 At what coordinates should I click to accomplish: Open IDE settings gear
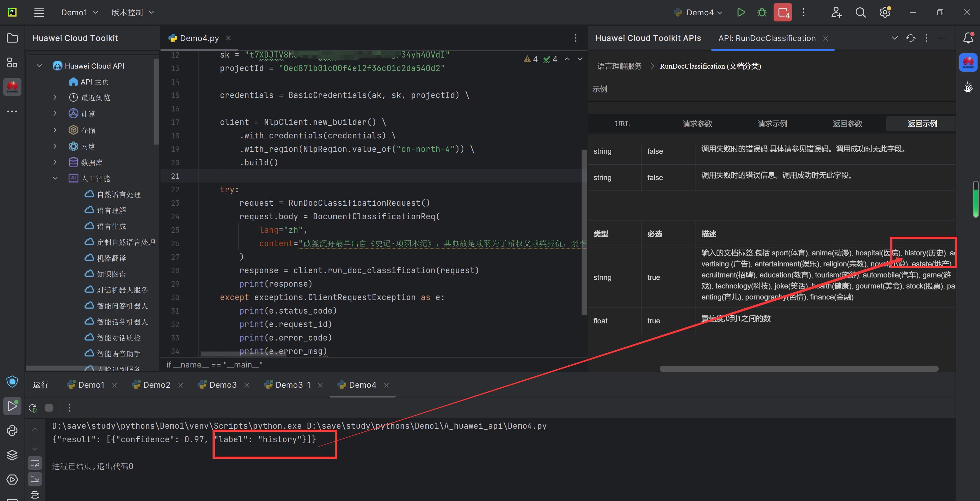click(885, 13)
